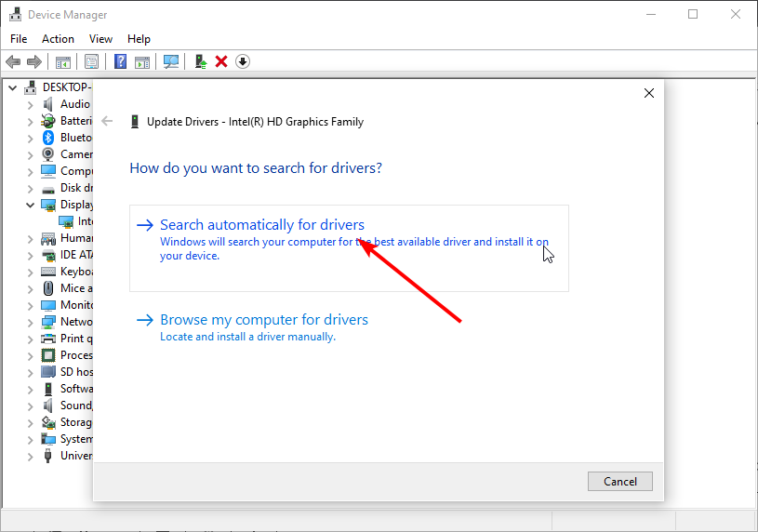Collapse the Display adapters category
Screen dimensions: 758x532
(x=30, y=205)
